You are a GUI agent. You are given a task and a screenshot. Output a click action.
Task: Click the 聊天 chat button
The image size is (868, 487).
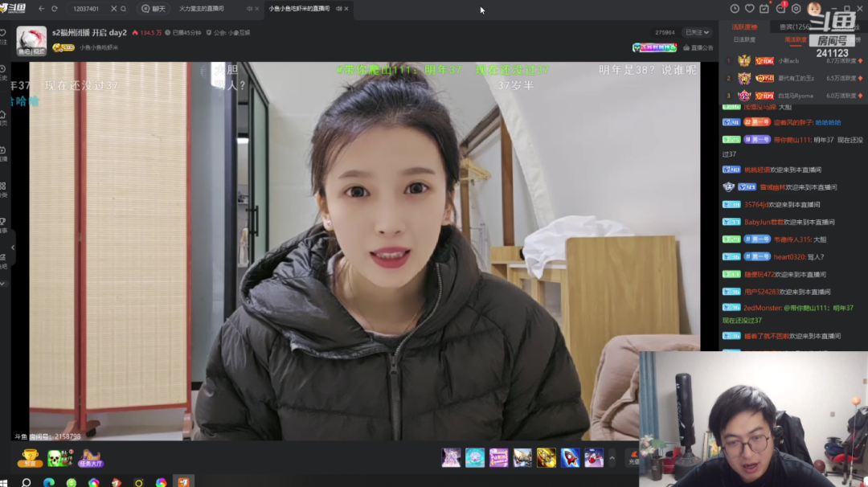tap(154, 8)
